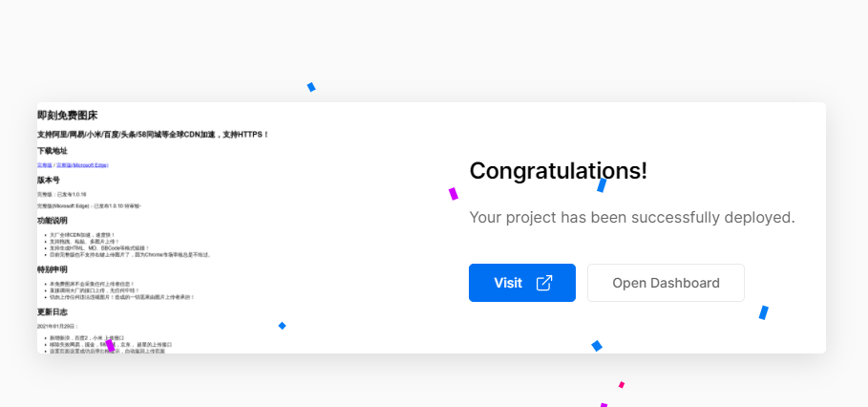The height and width of the screenshot is (407, 868).
Task: Click the external-link arrow icon in Visit
Action: 544,283
